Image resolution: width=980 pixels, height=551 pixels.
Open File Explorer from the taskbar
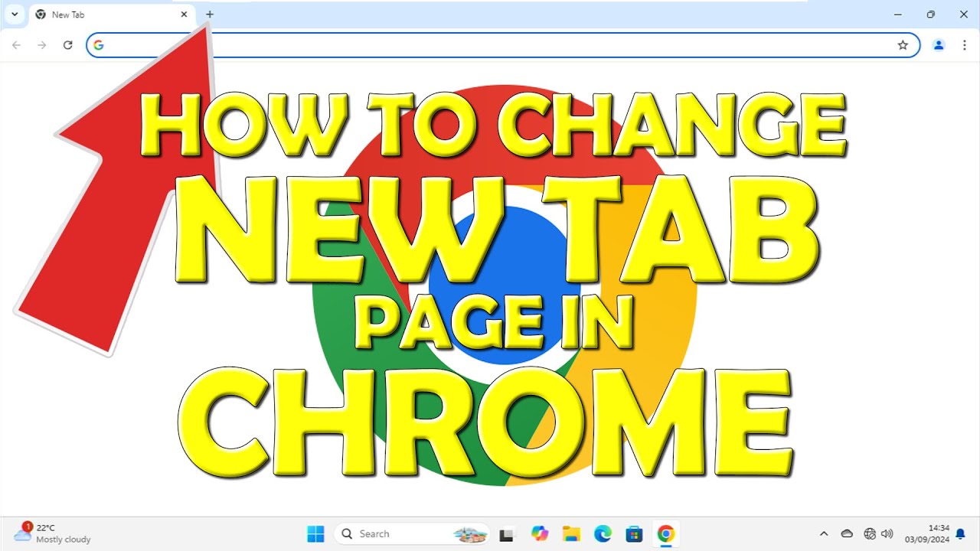tap(571, 533)
